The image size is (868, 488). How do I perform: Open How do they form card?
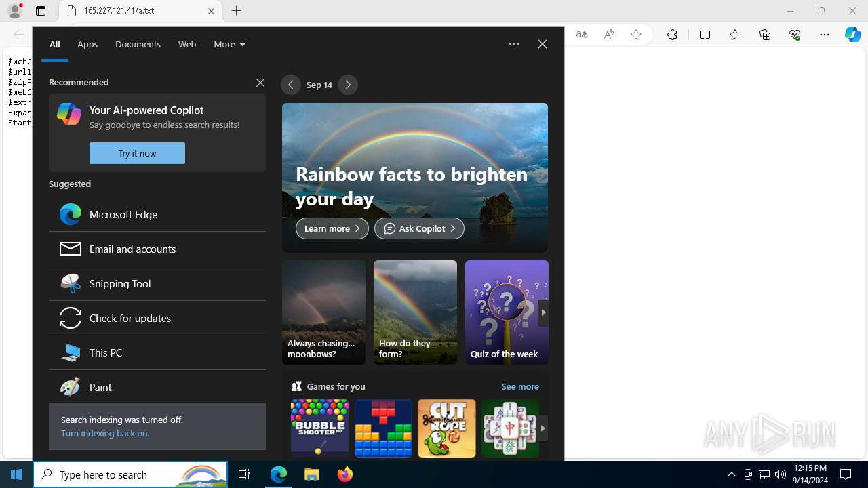pos(415,312)
